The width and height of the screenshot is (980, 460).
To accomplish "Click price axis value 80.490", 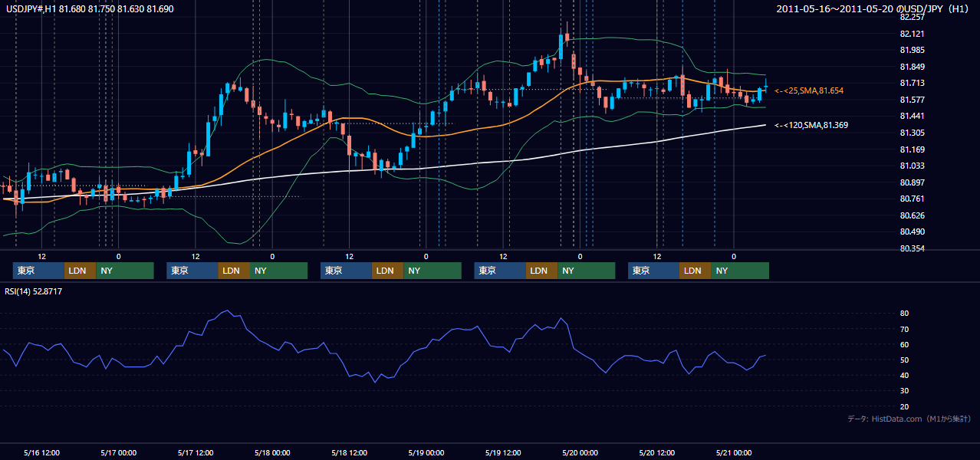I will pos(912,232).
